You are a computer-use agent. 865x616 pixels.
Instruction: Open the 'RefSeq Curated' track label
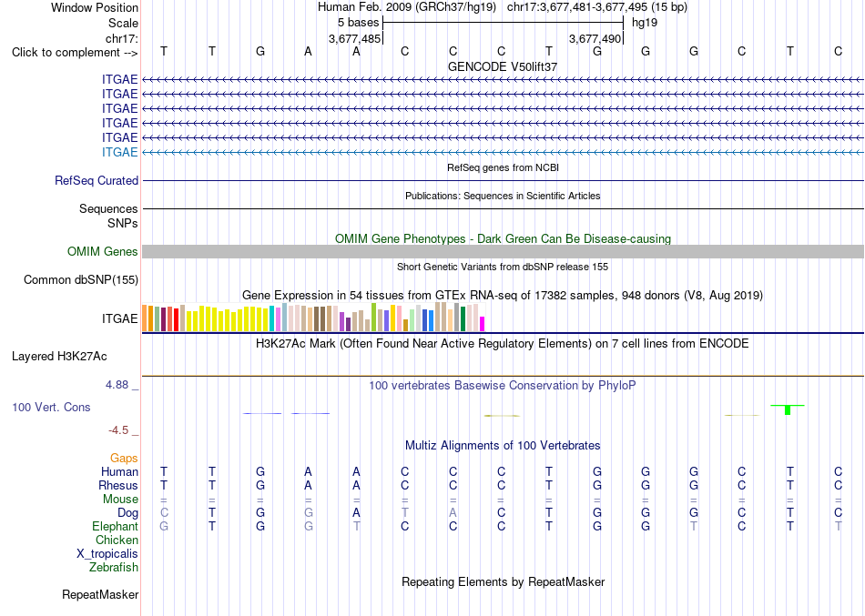(x=97, y=180)
